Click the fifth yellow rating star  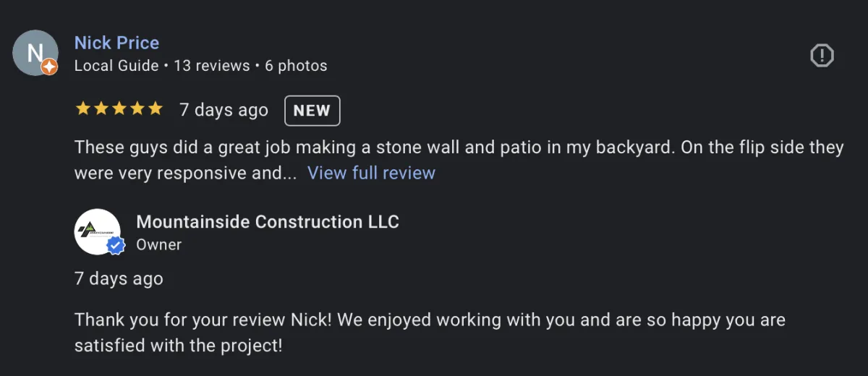(156, 109)
